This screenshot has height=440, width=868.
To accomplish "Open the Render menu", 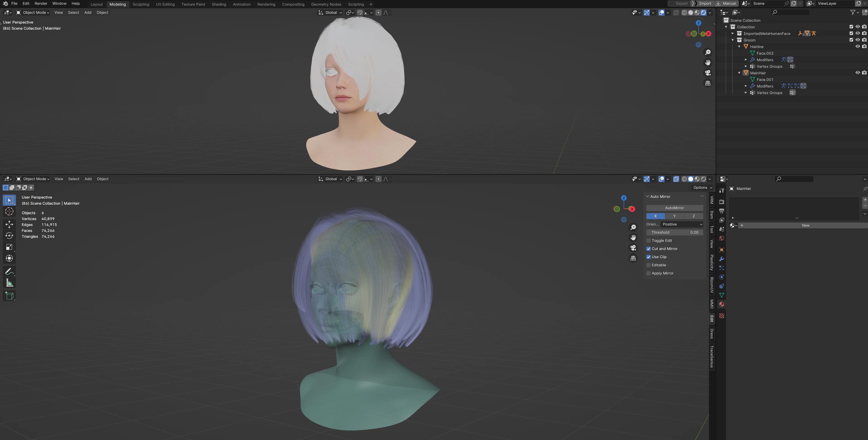I will 41,3.
